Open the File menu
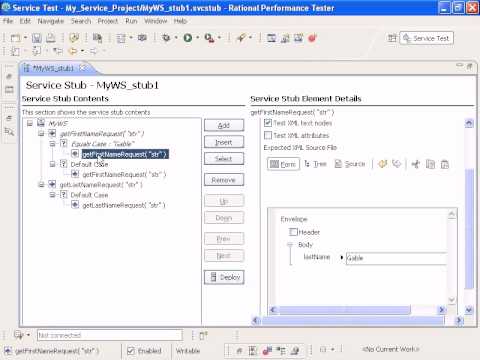480x360 pixels. pos(8,21)
